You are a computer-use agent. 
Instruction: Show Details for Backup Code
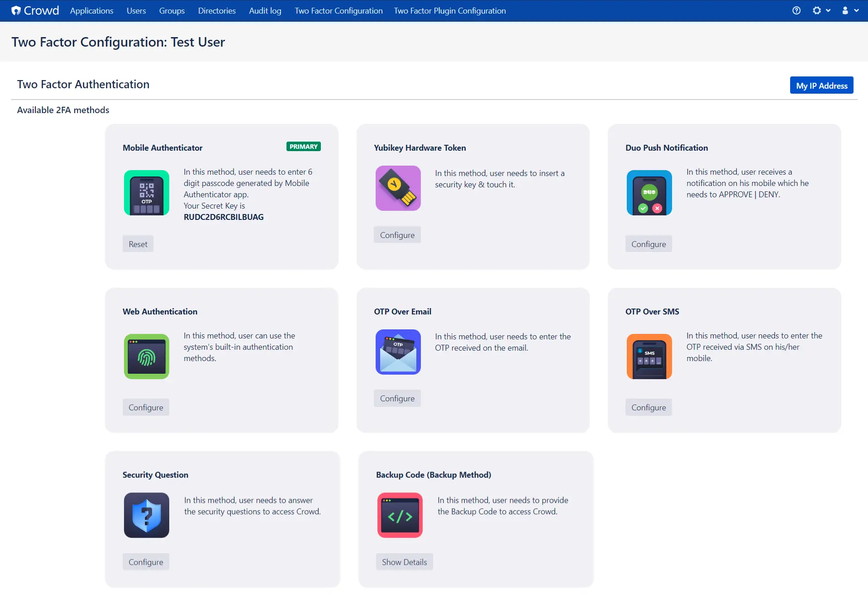405,562
